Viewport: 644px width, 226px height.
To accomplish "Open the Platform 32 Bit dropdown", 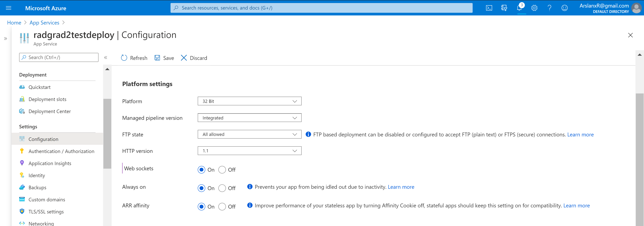I will click(250, 101).
